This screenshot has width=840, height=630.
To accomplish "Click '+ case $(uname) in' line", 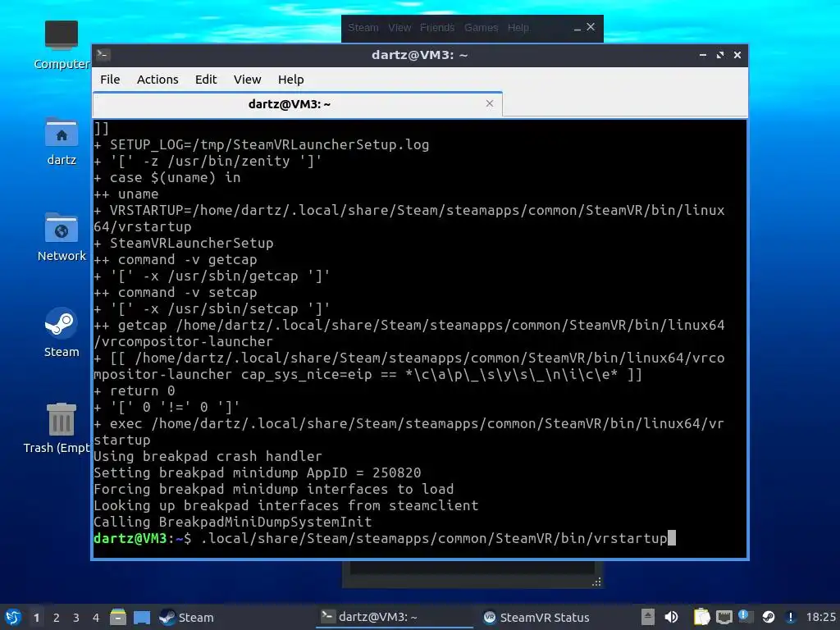I will pos(167,177).
